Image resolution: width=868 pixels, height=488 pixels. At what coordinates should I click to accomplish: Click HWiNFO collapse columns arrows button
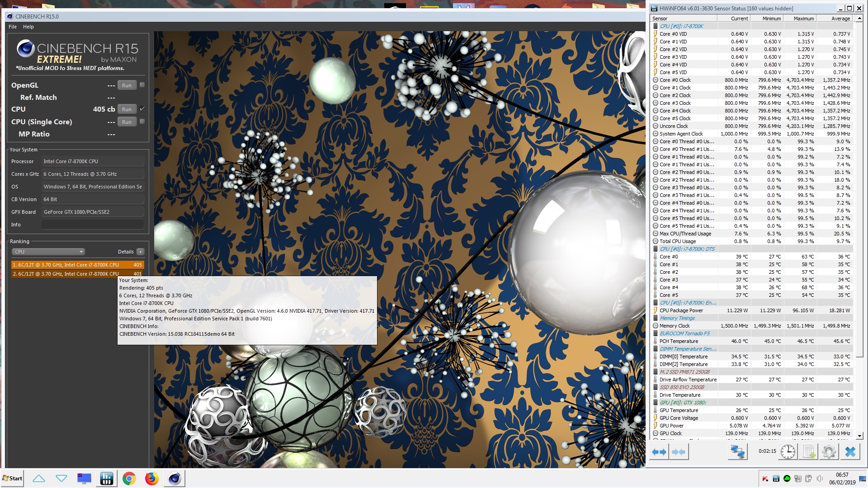[x=679, y=452]
